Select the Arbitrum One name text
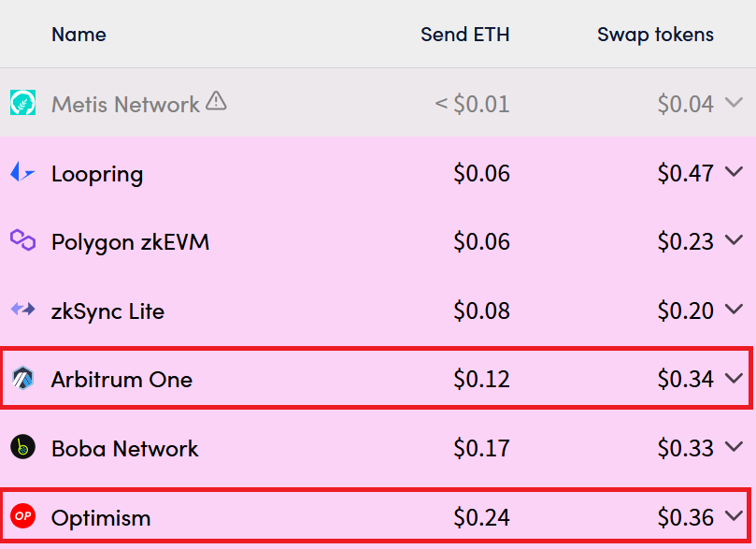756x549 pixels. 122,379
